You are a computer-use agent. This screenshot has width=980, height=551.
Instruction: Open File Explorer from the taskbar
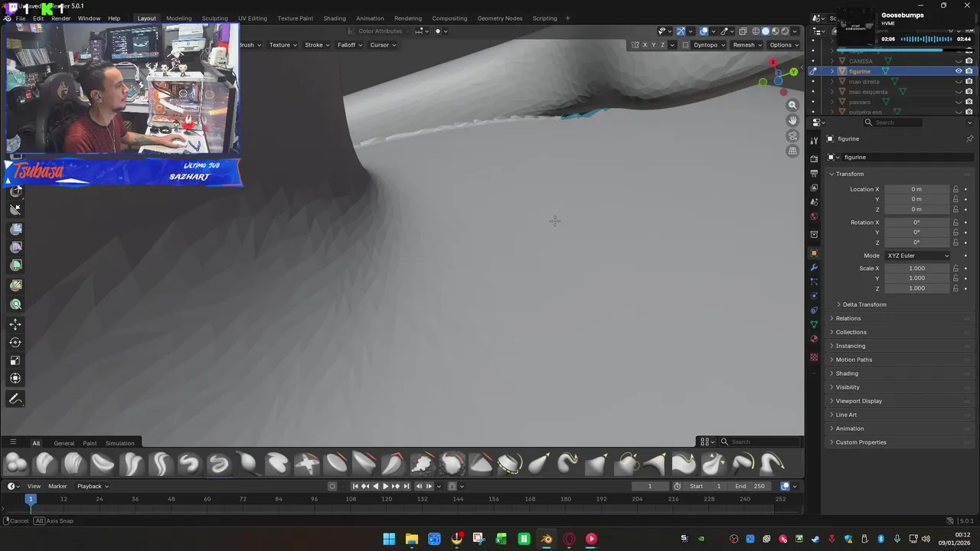411,539
